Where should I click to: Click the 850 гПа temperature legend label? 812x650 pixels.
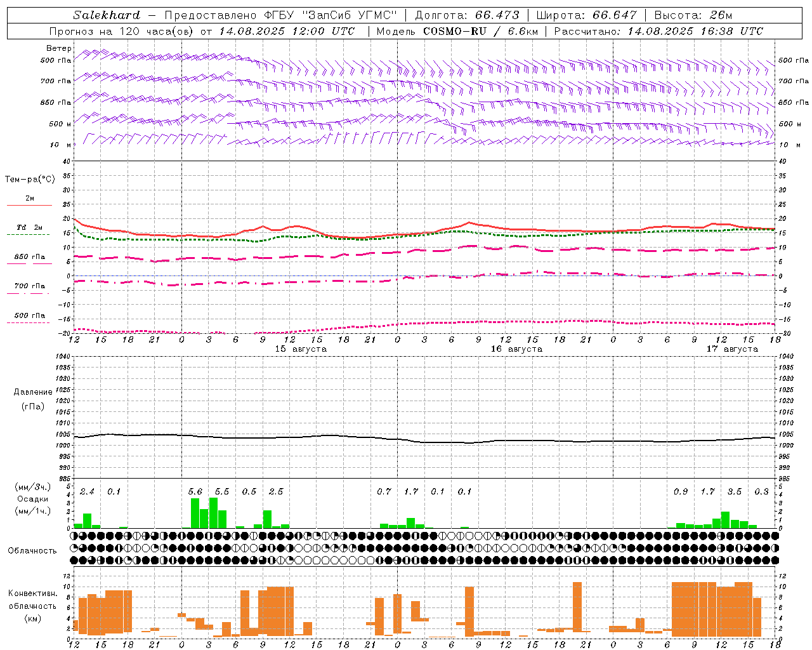click(30, 257)
